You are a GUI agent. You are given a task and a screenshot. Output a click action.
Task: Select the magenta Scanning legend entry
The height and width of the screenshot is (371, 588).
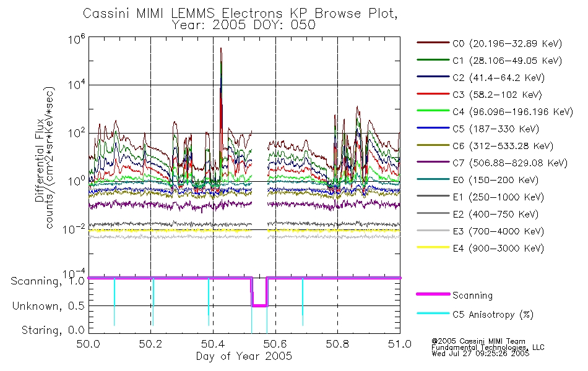[454, 296]
